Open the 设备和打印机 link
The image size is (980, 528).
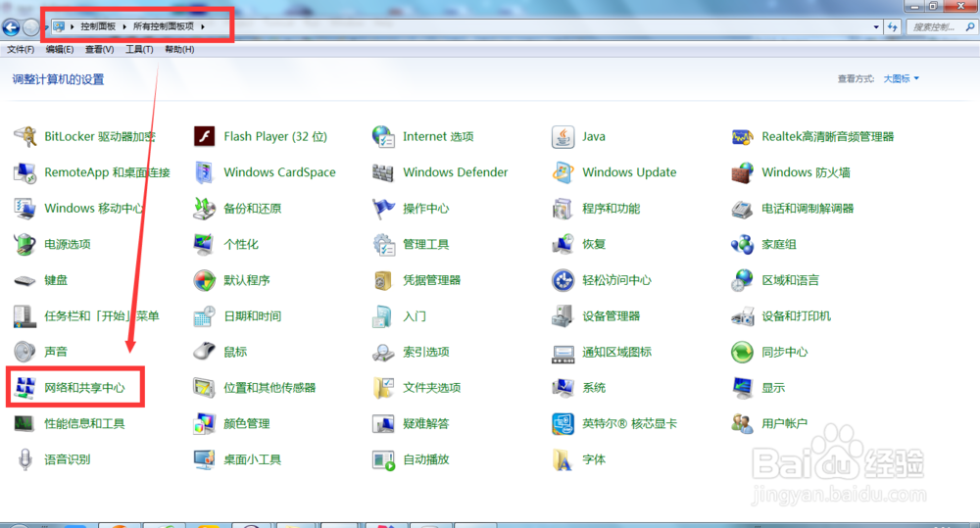(796, 316)
